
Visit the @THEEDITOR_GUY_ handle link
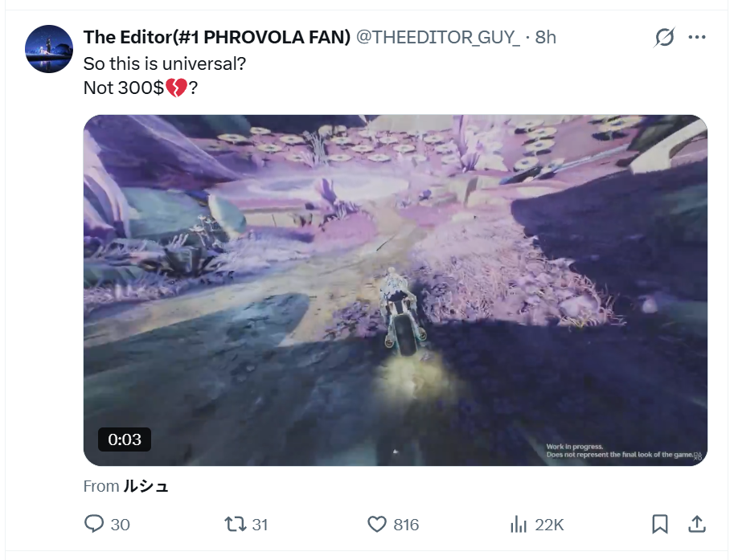pyautogui.click(x=438, y=37)
